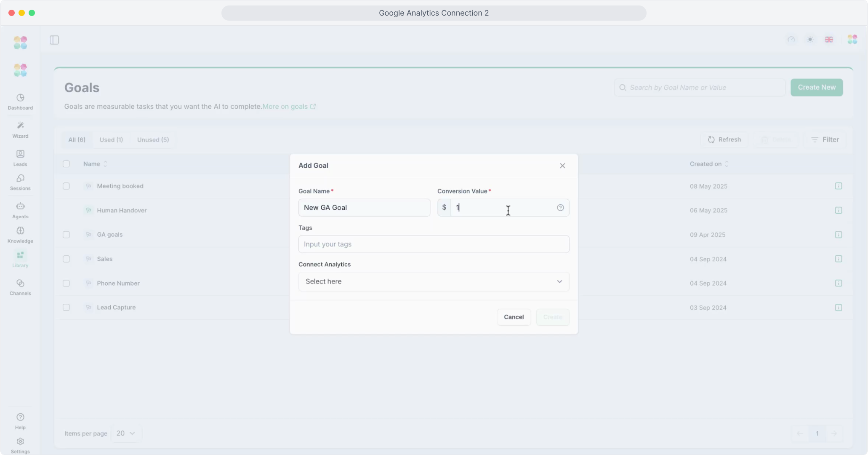This screenshot has width=868, height=455.
Task: Toggle the sidebar collapse icon
Action: point(54,40)
